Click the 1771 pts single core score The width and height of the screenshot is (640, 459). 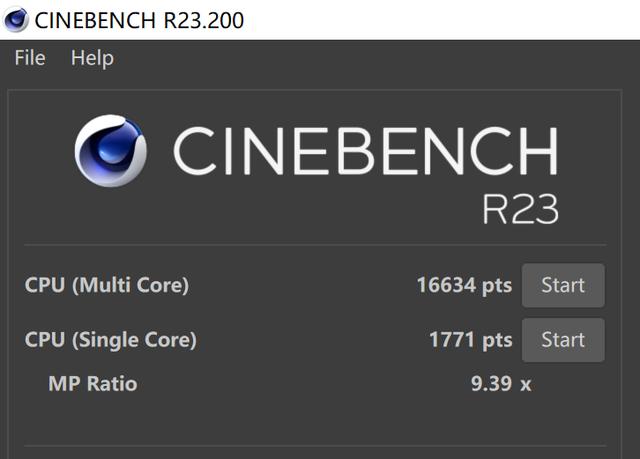470,340
